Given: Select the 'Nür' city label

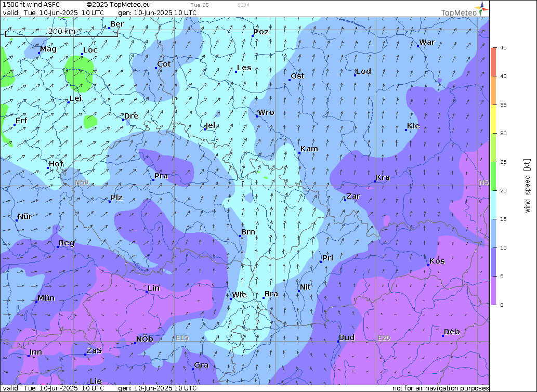Looking at the screenshot, I should pos(25,216).
